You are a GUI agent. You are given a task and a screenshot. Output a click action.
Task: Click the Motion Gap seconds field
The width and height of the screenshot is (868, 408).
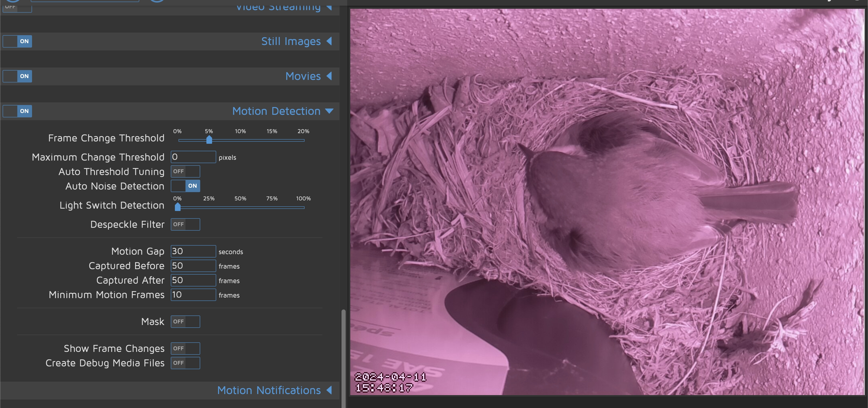click(x=193, y=251)
